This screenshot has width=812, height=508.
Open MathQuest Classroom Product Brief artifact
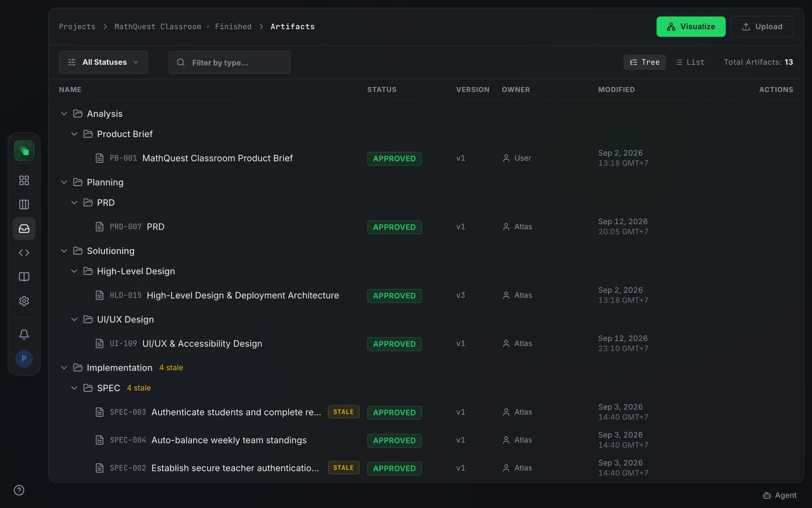click(217, 158)
